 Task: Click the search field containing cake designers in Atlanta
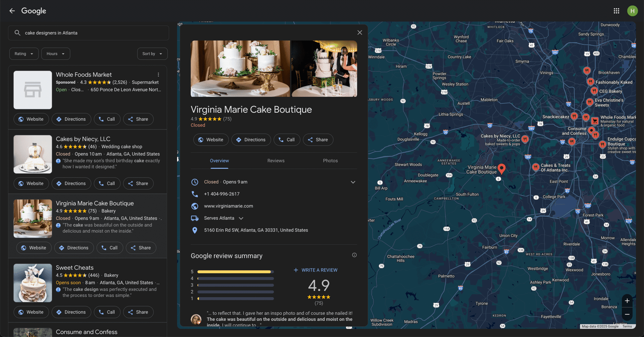click(89, 33)
